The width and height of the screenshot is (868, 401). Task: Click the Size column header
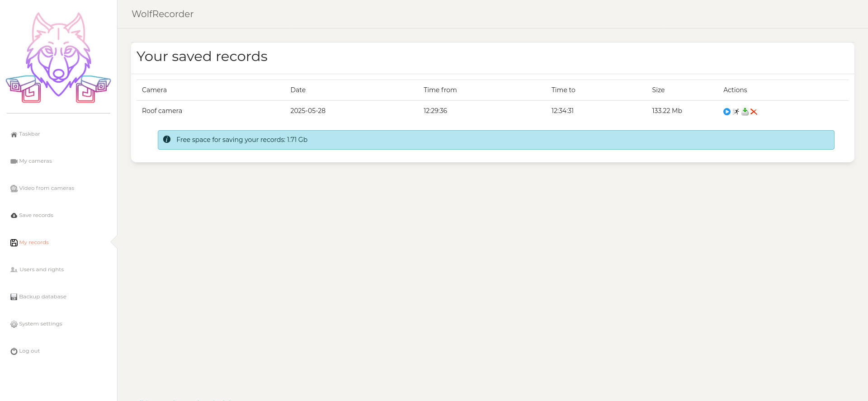coord(658,90)
